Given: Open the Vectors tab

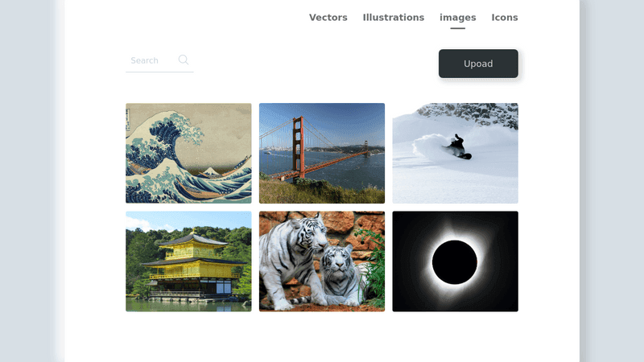Looking at the screenshot, I should pos(328,18).
